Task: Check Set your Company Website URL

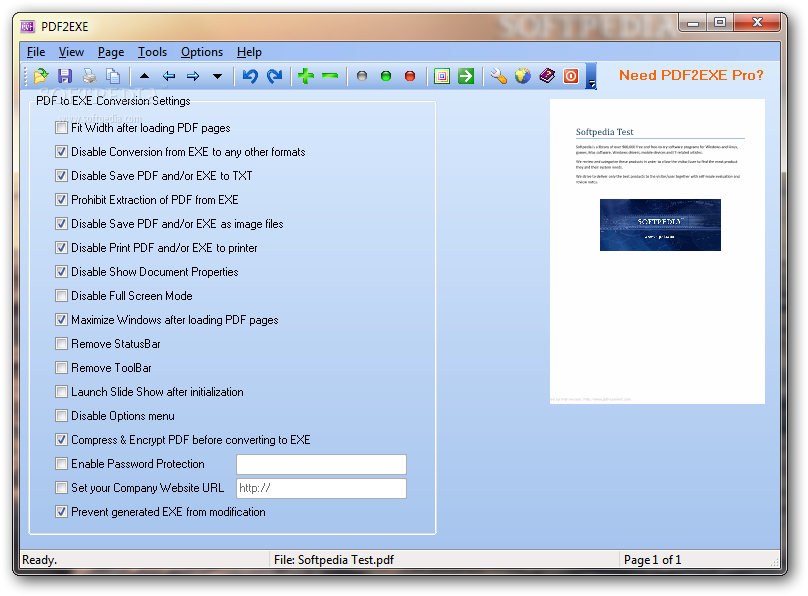Action: click(x=61, y=488)
